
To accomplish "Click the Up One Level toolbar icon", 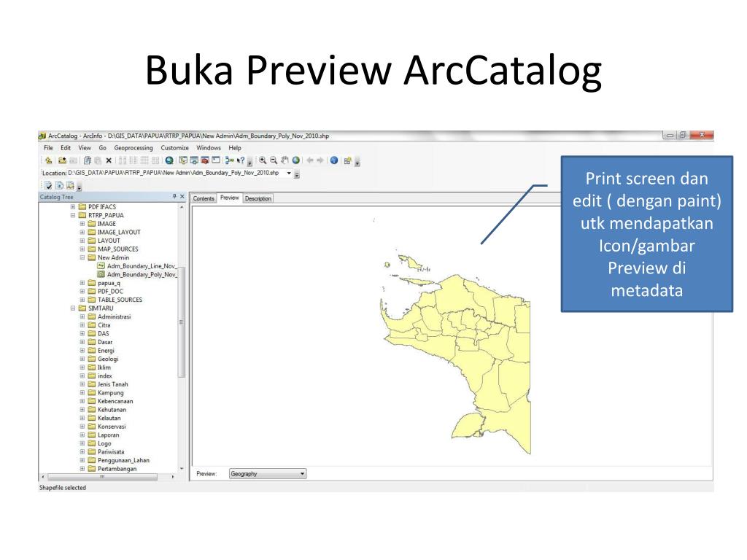I will pyautogui.click(x=48, y=160).
